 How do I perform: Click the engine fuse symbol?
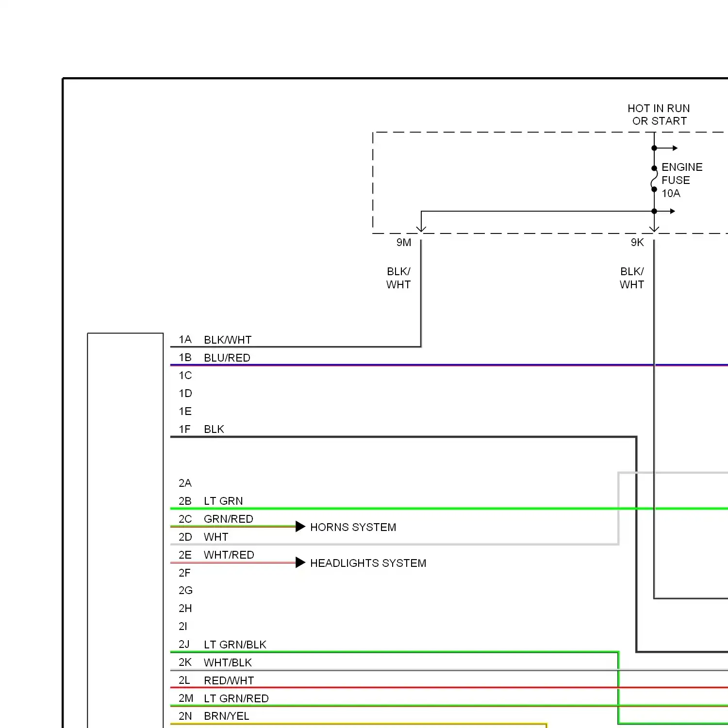654,179
